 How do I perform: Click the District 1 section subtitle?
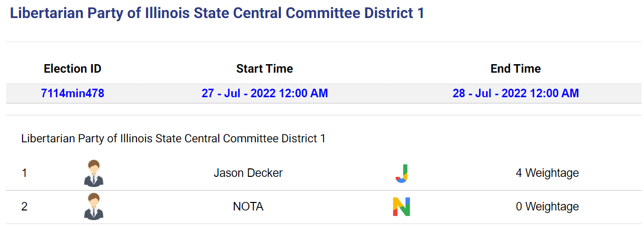174,138
